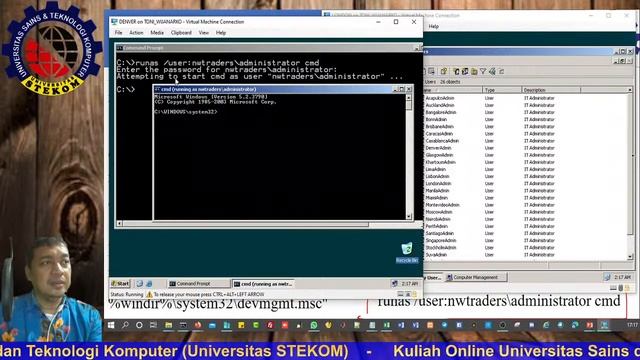640x360 pixels.
Task: Click the new group icon in Computer Management toolbar
Action: (x=465, y=71)
